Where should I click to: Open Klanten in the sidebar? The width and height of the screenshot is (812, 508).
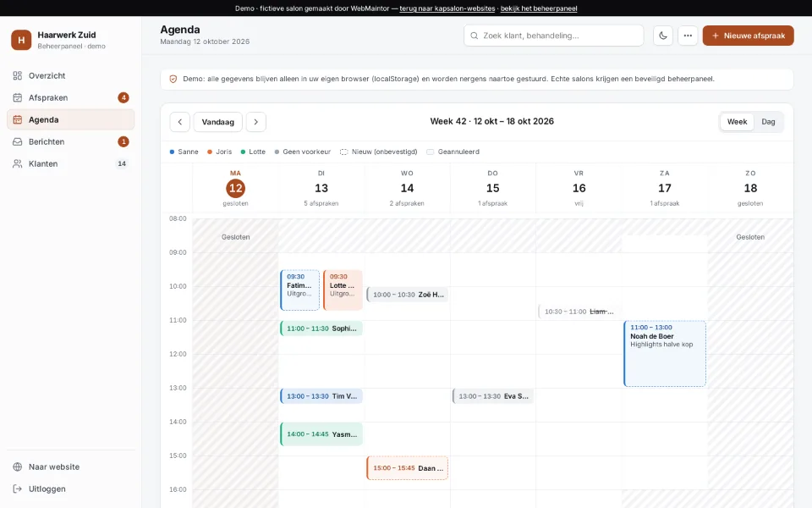point(70,163)
